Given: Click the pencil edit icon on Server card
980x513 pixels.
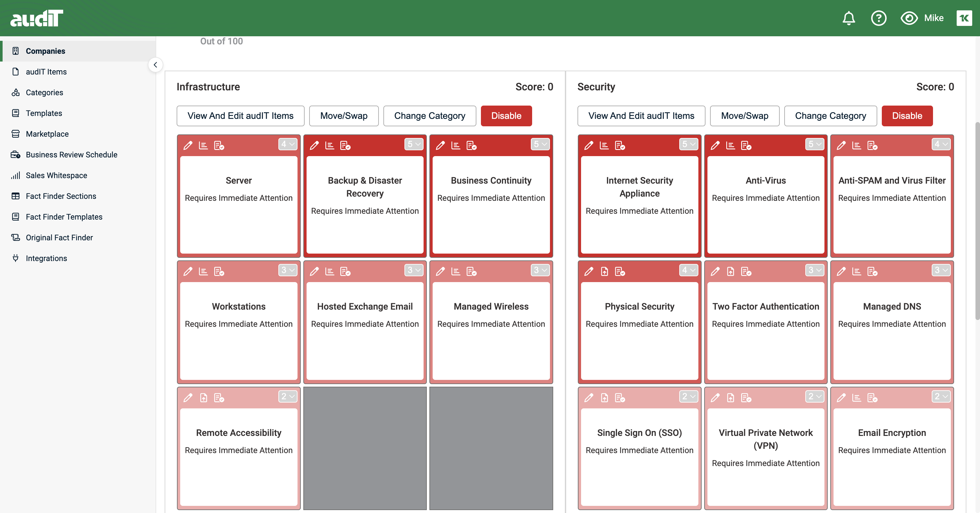Looking at the screenshot, I should (188, 145).
